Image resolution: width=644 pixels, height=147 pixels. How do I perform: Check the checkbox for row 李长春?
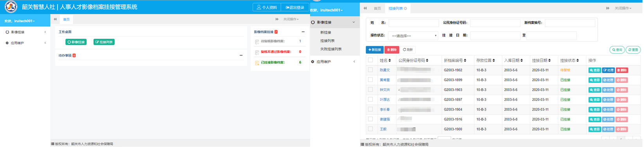[370, 109]
